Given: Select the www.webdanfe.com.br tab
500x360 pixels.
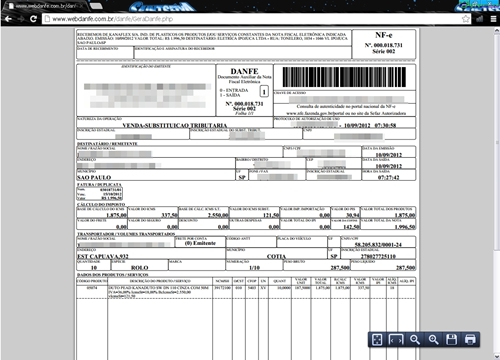Looking at the screenshot, I should 46,6.
